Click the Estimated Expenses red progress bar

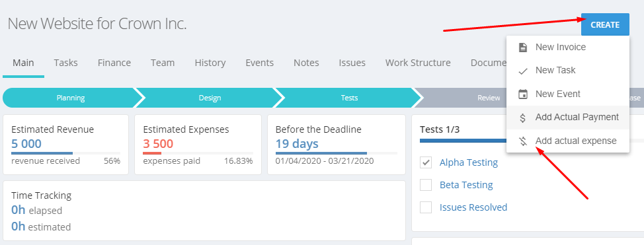[x=198, y=153]
